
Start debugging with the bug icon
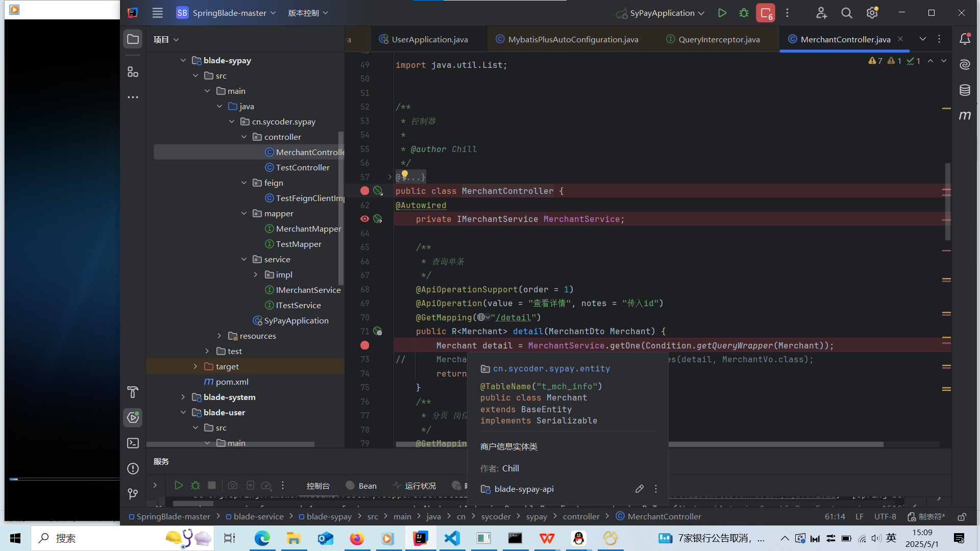pyautogui.click(x=744, y=13)
